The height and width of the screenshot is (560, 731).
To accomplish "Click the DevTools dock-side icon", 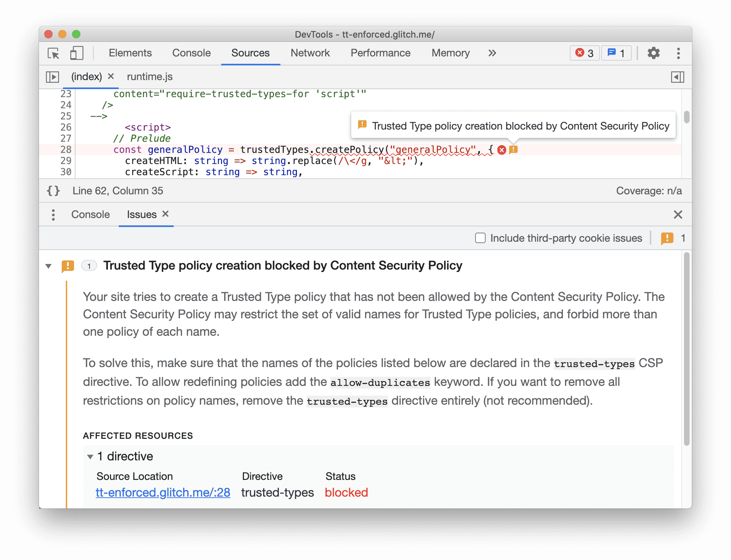I will (677, 78).
